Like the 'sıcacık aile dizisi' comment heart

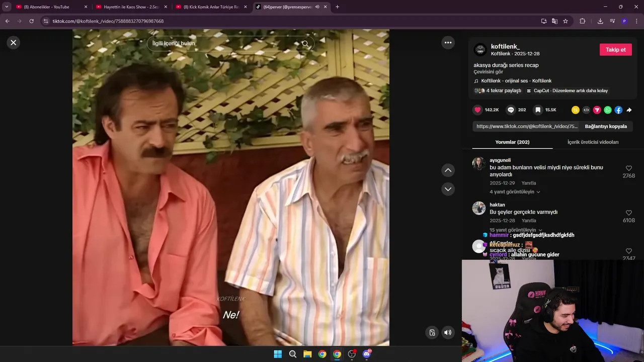pos(629,251)
